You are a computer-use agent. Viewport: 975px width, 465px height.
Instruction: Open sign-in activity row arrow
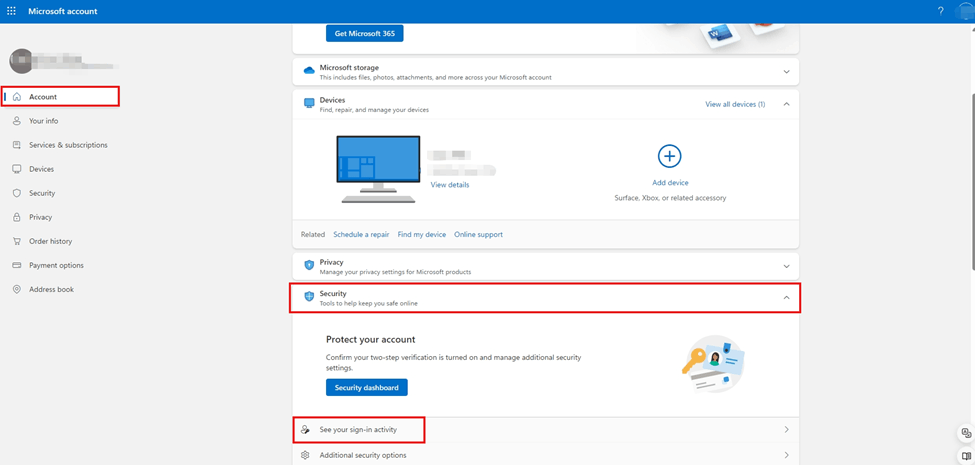pos(787,430)
